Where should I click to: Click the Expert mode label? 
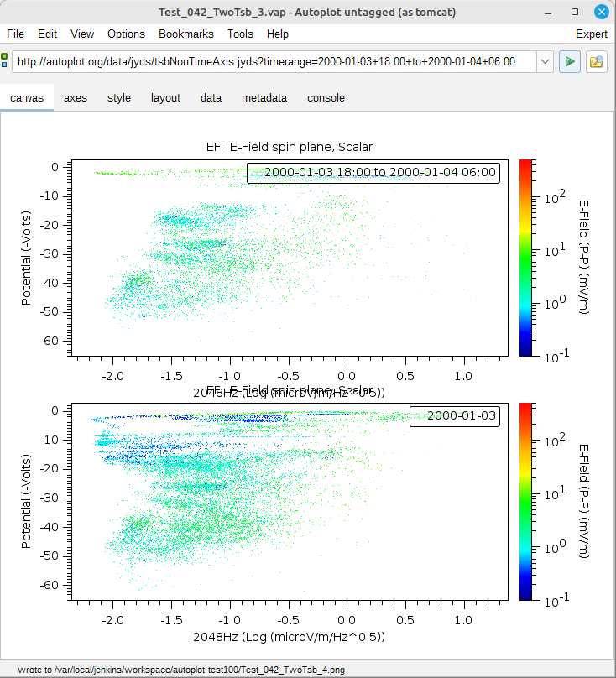[592, 34]
